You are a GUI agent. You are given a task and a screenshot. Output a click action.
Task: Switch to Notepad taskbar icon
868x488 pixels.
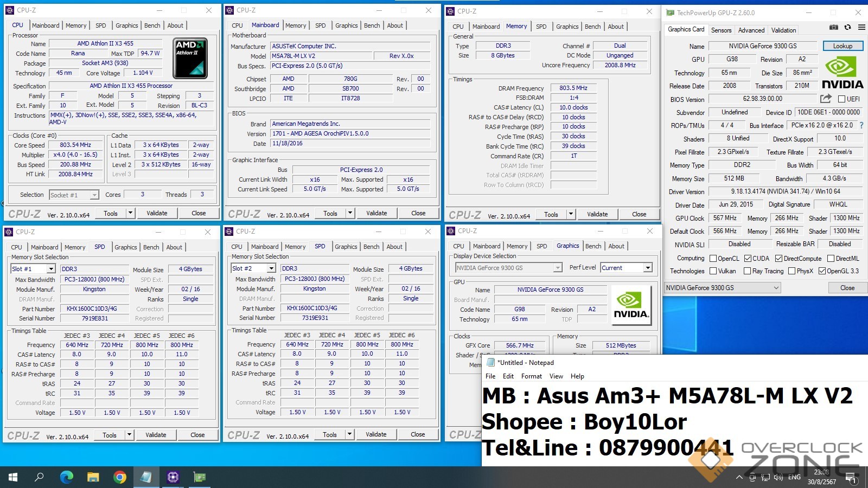pyautogui.click(x=146, y=477)
